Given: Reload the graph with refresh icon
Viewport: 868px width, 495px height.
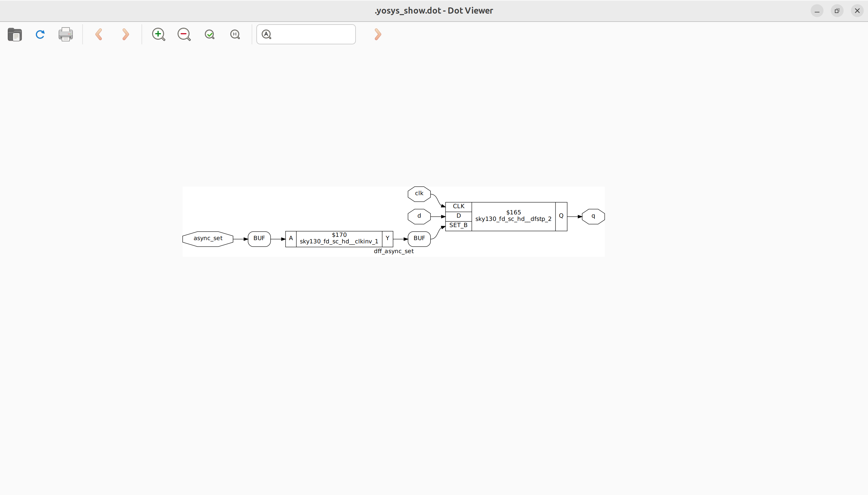Looking at the screenshot, I should [x=40, y=34].
